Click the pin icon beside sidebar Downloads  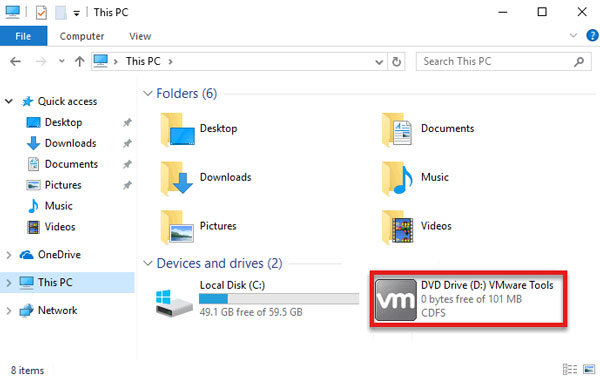[127, 143]
